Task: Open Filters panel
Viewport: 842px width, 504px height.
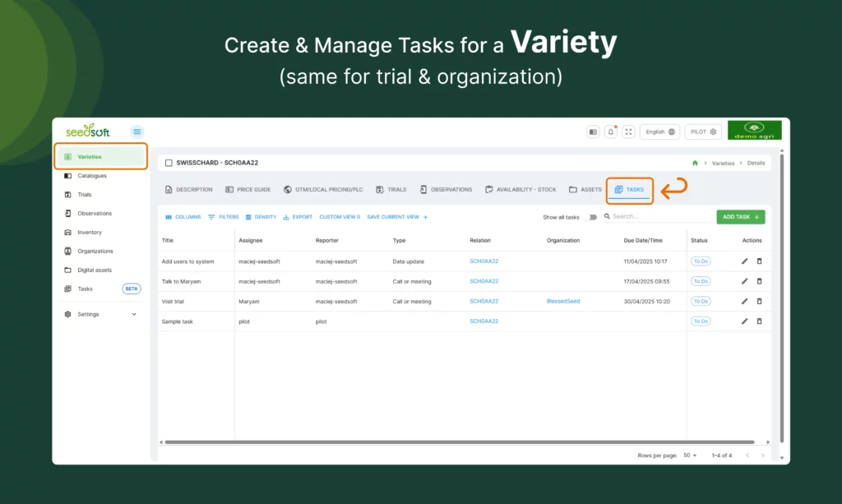Action: pyautogui.click(x=224, y=217)
